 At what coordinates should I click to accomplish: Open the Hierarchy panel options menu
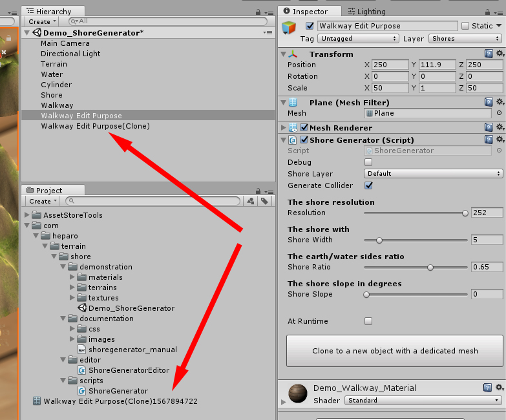(x=269, y=13)
